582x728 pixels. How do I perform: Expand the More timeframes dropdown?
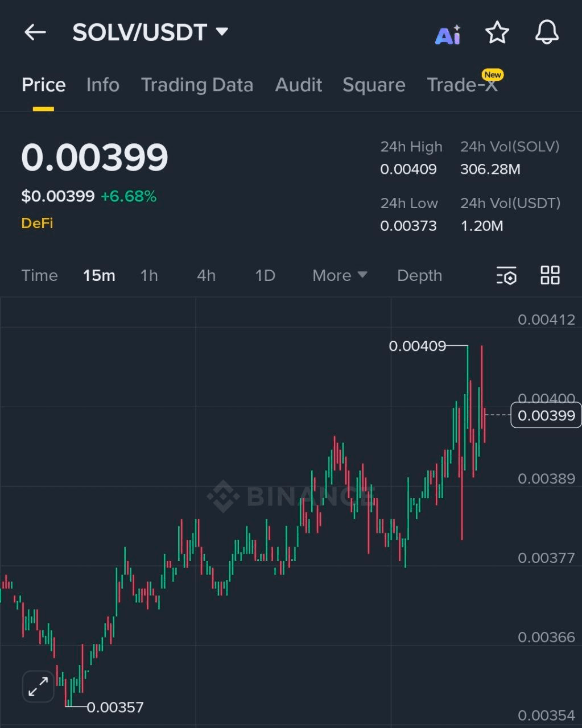[339, 275]
